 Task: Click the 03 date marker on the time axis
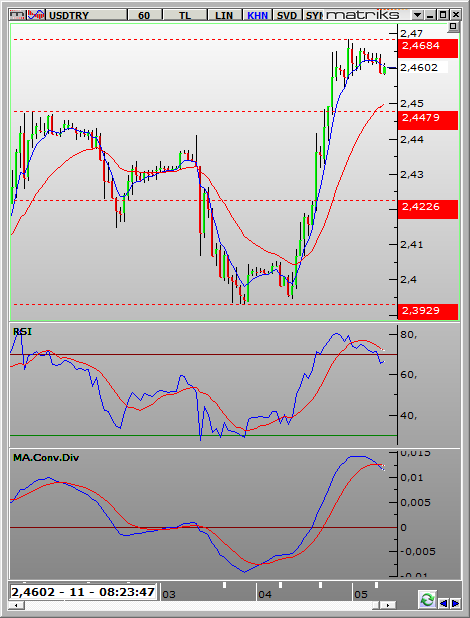(x=169, y=594)
